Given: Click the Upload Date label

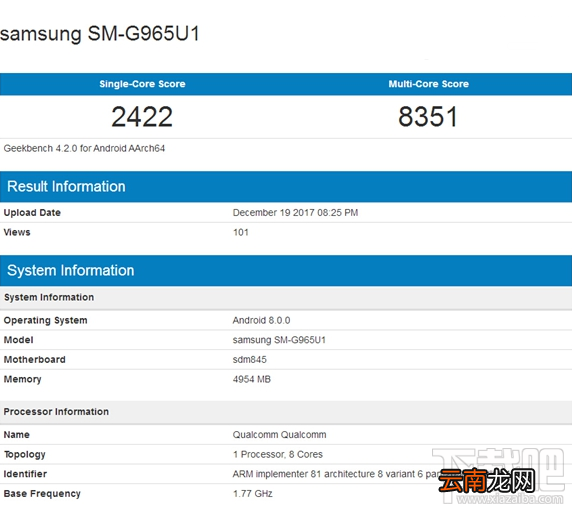Looking at the screenshot, I should coord(32,213).
